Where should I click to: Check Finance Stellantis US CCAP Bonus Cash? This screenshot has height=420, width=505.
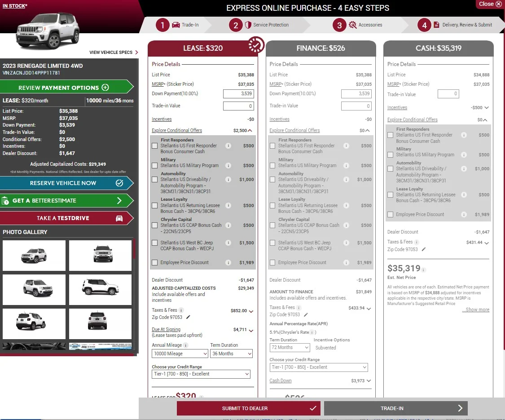tap(272, 225)
